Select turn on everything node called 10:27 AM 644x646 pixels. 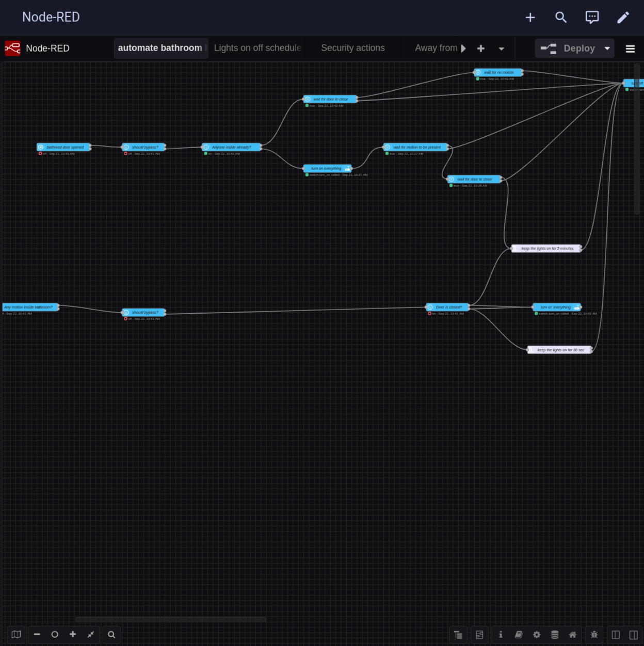click(328, 168)
